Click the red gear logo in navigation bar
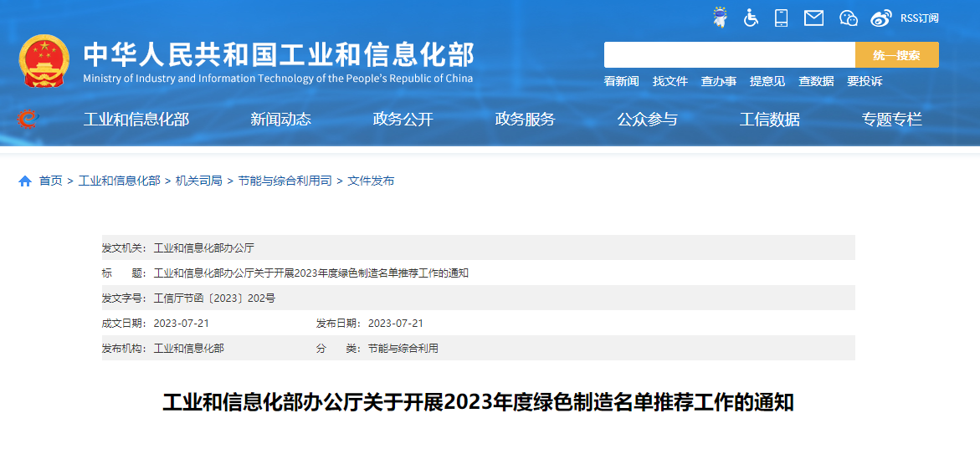 pyautogui.click(x=28, y=119)
